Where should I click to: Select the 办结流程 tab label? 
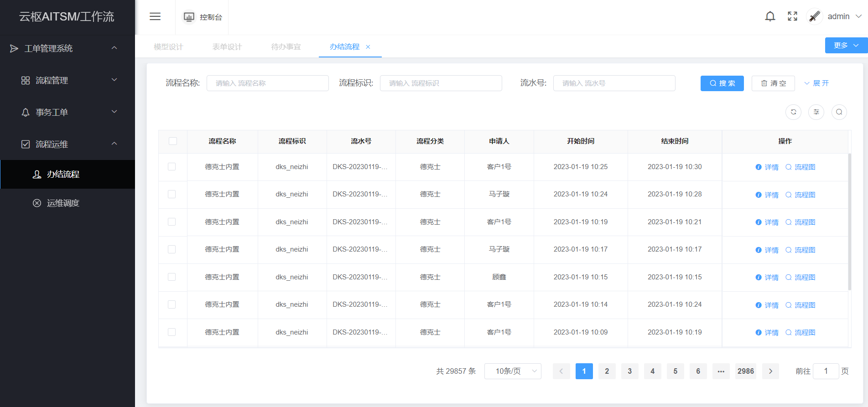[x=344, y=47]
